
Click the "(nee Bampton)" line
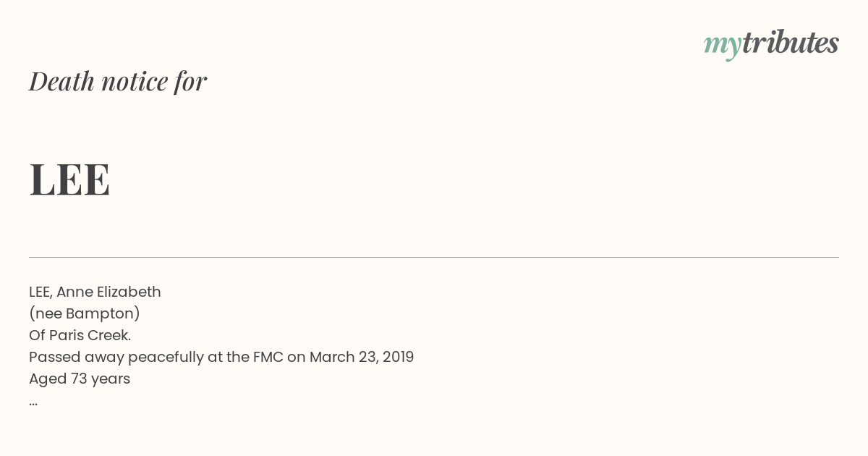click(x=85, y=313)
